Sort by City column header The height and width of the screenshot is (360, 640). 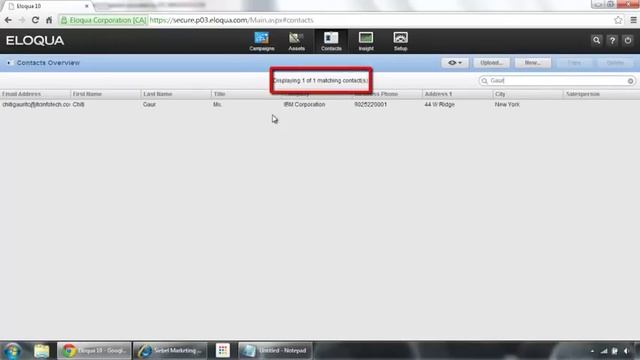pos(528,94)
